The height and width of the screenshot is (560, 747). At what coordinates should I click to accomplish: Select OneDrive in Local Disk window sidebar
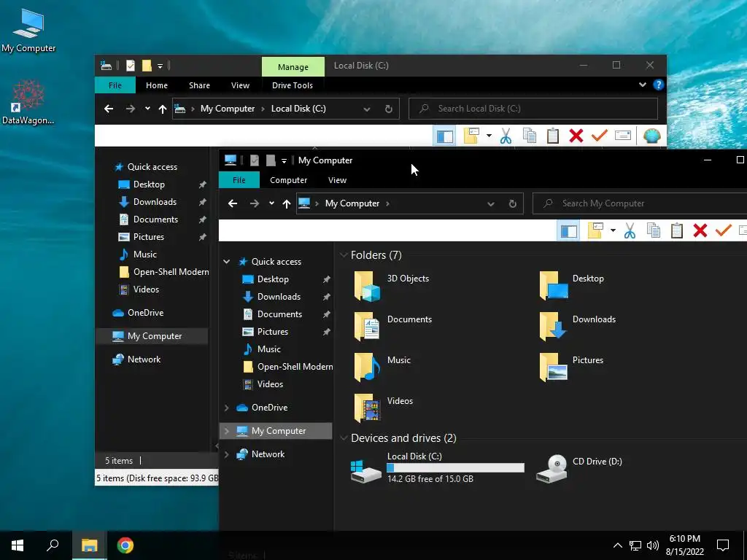tap(138, 313)
